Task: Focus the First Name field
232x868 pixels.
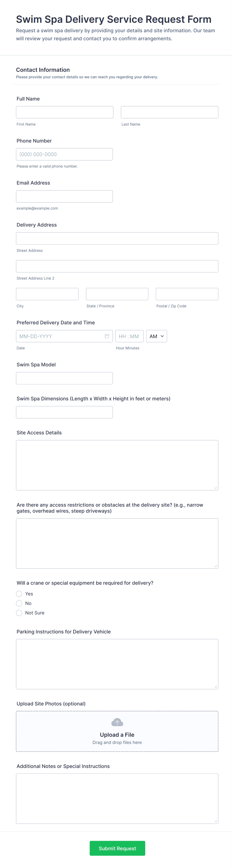Action: pos(65,112)
